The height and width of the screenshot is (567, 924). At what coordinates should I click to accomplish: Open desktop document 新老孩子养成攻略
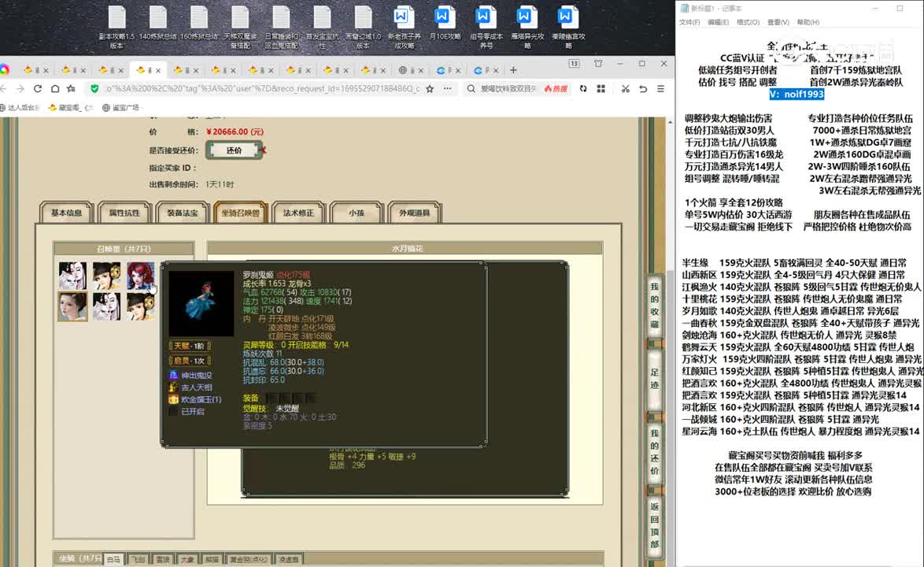(404, 27)
